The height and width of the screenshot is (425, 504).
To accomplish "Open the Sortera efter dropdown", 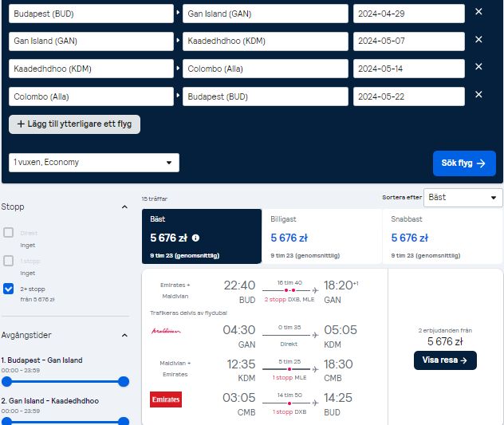I will [463, 198].
